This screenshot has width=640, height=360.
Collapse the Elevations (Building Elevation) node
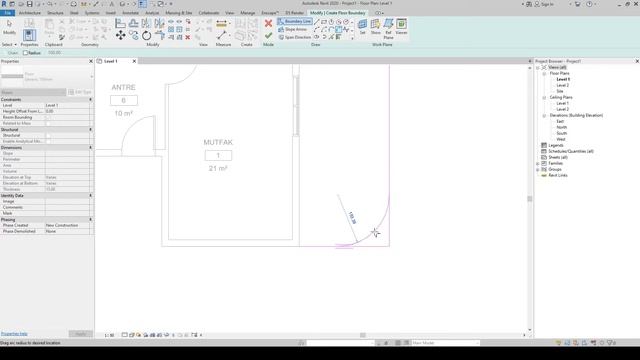click(544, 116)
